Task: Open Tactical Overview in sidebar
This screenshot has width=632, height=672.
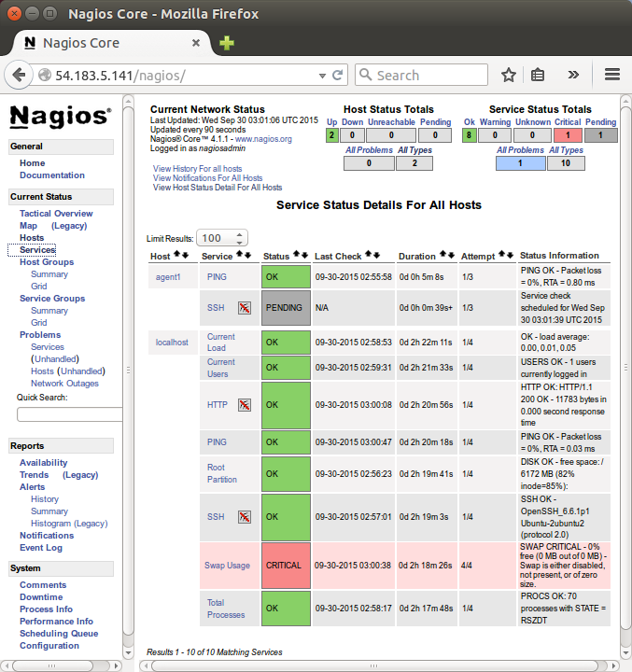Action: (56, 214)
